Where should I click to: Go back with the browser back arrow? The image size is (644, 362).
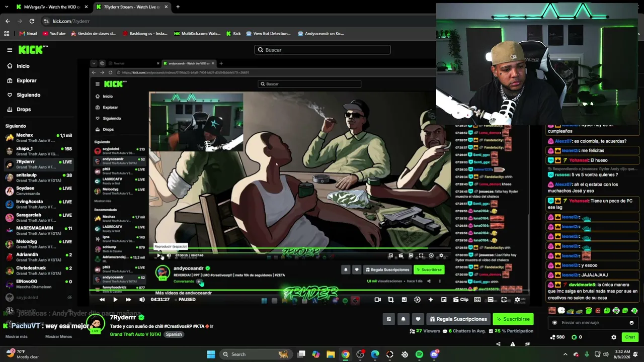(x=8, y=21)
